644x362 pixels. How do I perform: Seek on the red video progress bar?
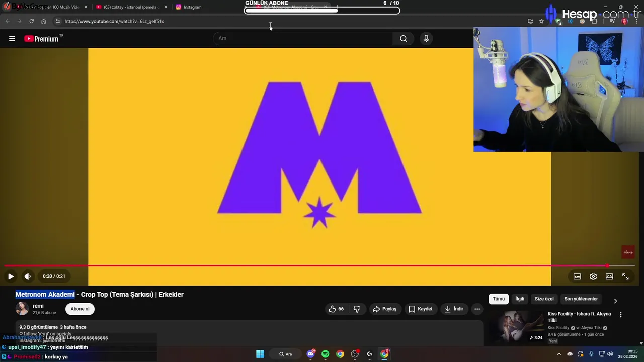pos(319,265)
